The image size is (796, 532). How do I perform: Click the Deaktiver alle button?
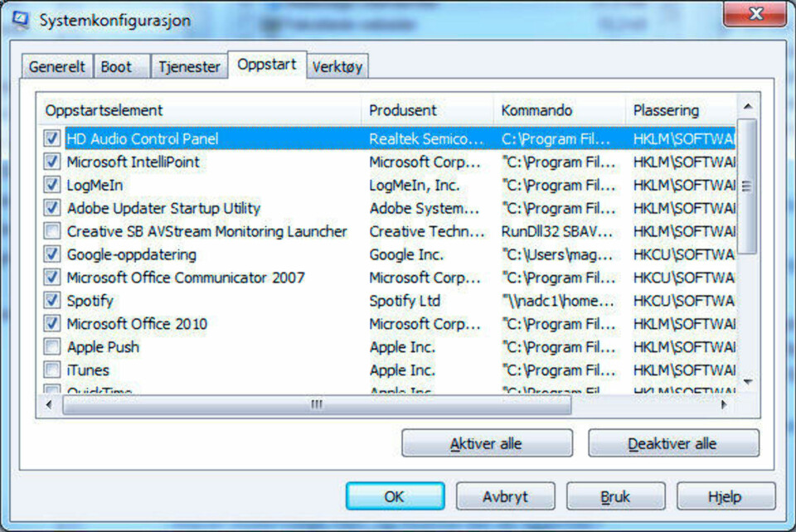click(673, 444)
